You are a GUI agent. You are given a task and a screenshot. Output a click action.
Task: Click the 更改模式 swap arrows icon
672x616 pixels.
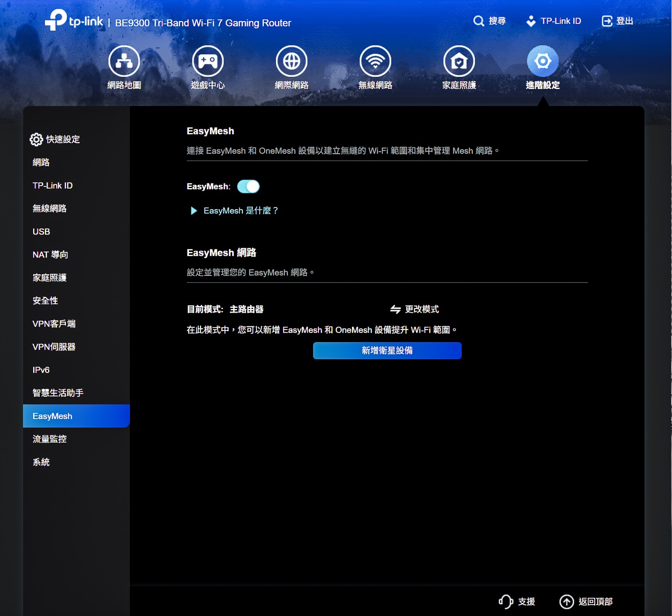[x=395, y=309]
